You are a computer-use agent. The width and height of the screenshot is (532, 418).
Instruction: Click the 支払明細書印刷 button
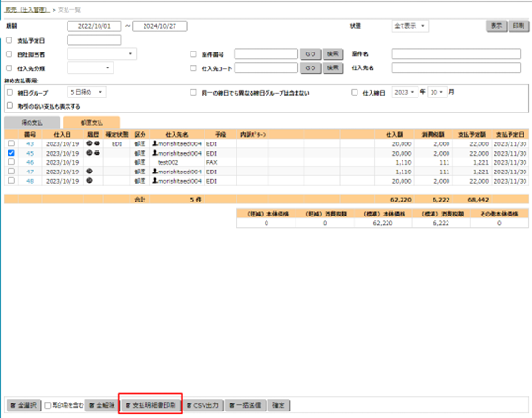[151, 405]
